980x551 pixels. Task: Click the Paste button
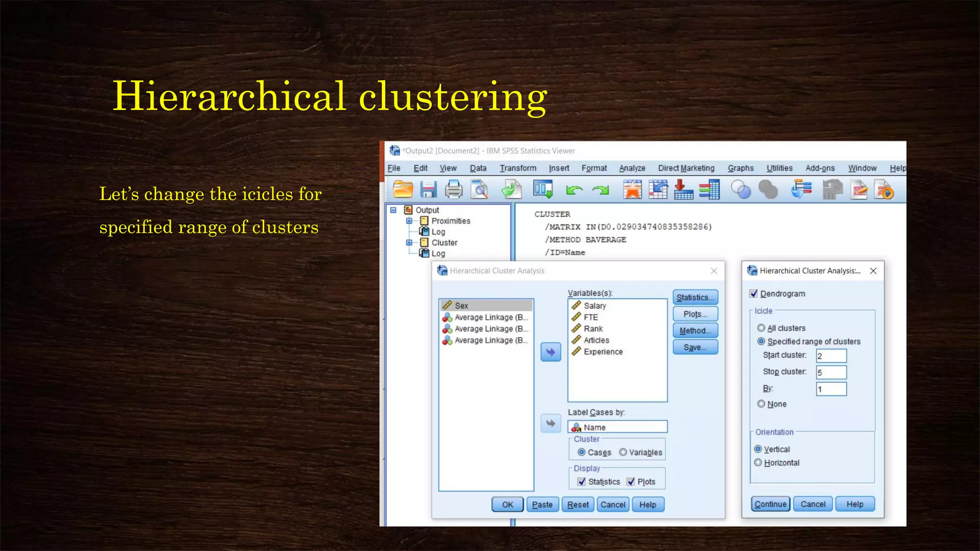pos(542,505)
